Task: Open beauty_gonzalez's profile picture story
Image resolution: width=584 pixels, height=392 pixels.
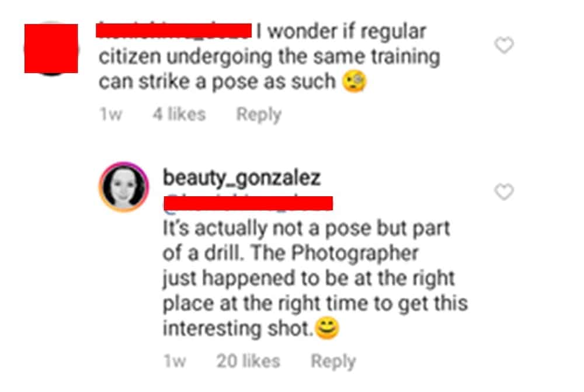Action: (x=124, y=187)
